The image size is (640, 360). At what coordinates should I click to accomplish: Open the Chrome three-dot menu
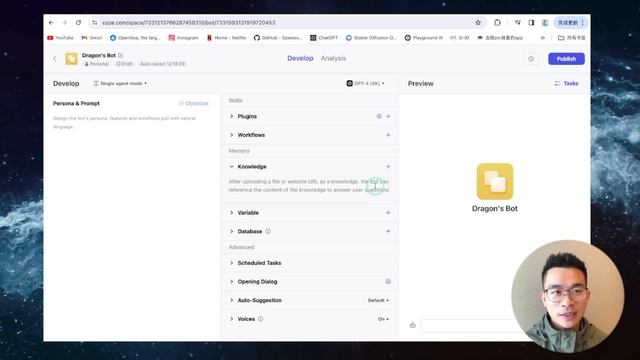(x=582, y=22)
